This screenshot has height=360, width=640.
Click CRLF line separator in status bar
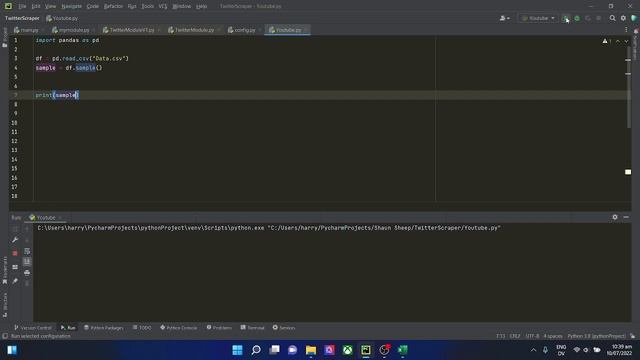coord(515,336)
